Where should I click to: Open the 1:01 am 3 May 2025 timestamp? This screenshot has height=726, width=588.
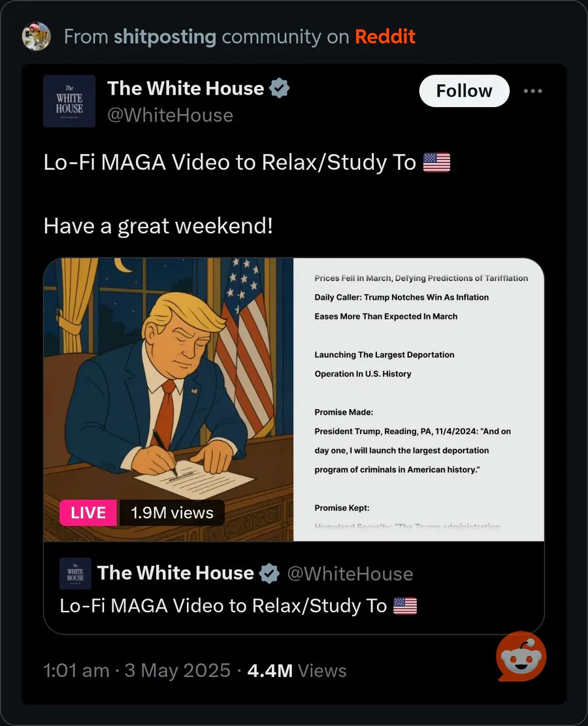(137, 670)
